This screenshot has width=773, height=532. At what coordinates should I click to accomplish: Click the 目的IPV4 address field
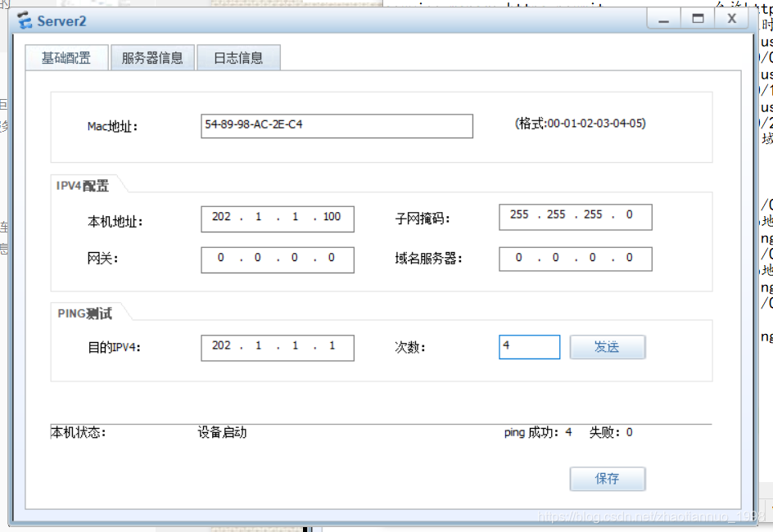pos(278,348)
